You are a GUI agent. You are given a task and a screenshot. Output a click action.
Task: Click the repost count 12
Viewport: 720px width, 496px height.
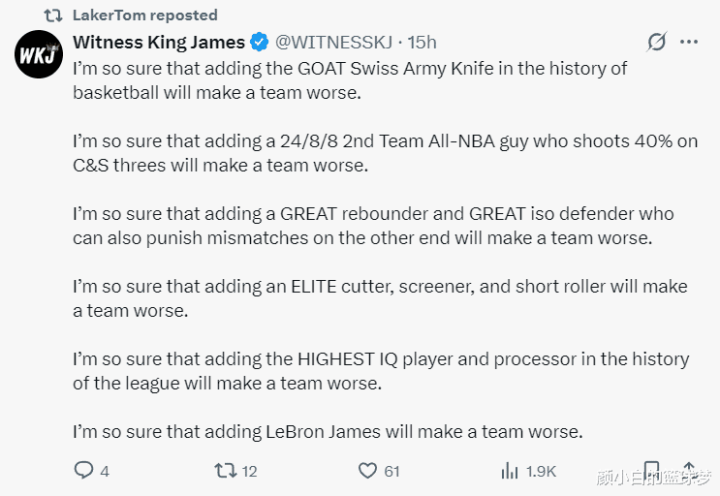(x=250, y=471)
